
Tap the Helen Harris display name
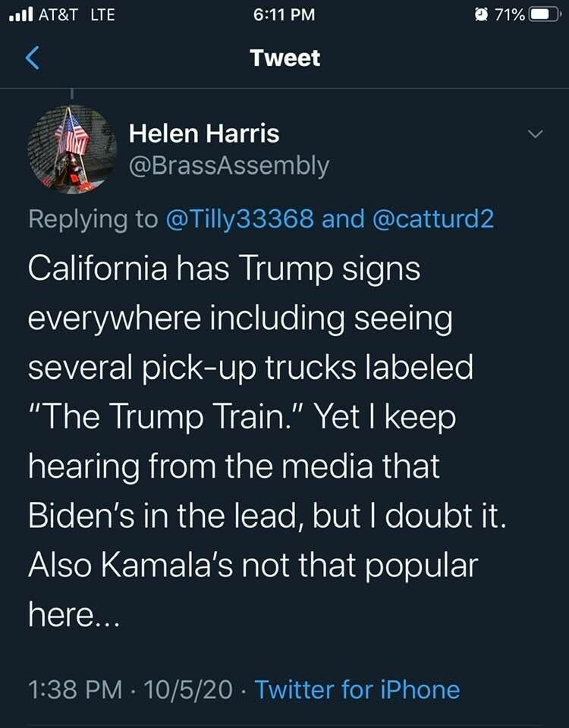point(204,133)
